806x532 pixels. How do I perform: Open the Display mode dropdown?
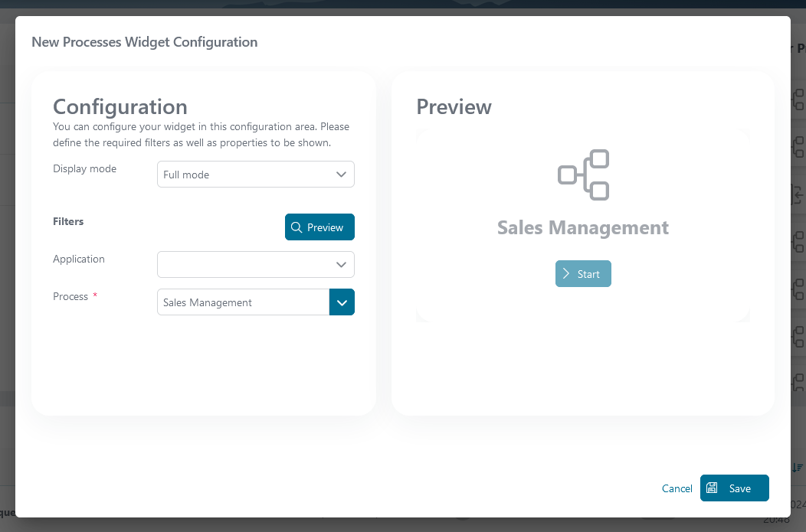point(255,175)
